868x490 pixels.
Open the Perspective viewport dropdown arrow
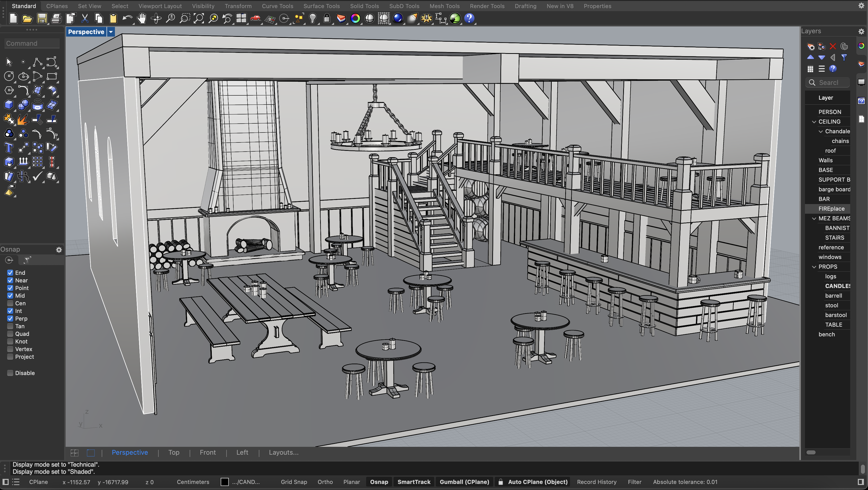111,32
